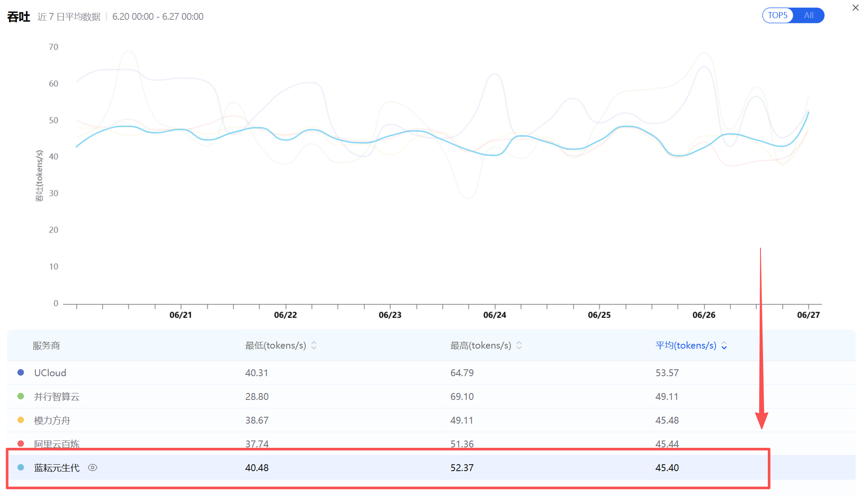The height and width of the screenshot is (497, 868).
Task: Click UCloud highest value 64.79
Action: [x=462, y=373]
